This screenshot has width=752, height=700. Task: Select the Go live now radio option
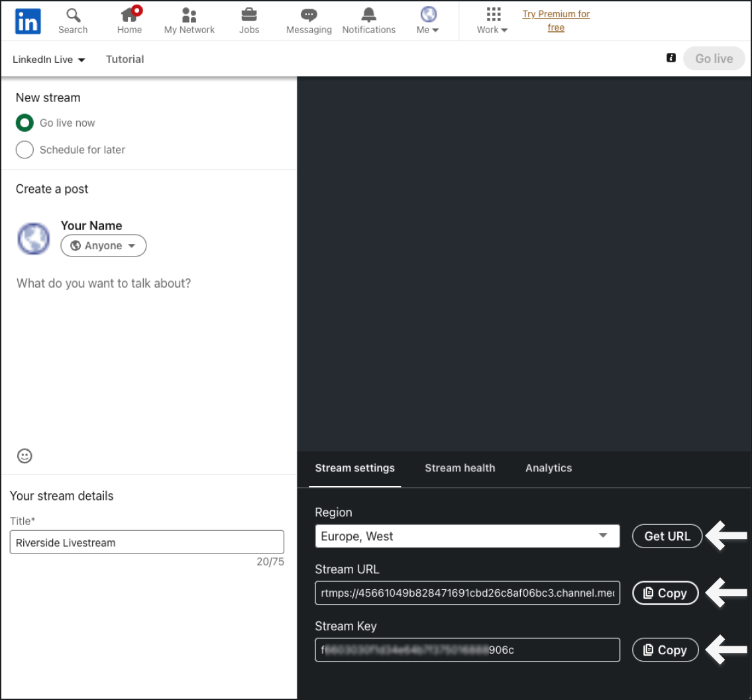25,123
